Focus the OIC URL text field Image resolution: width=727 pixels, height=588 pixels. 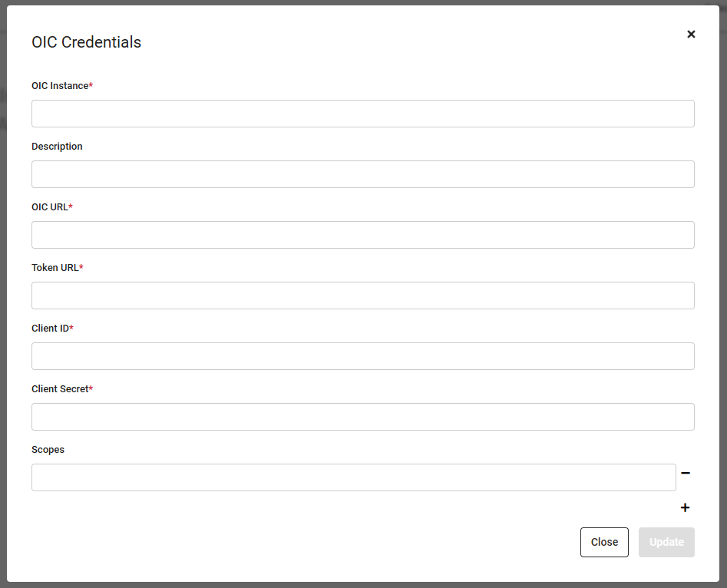pos(363,235)
